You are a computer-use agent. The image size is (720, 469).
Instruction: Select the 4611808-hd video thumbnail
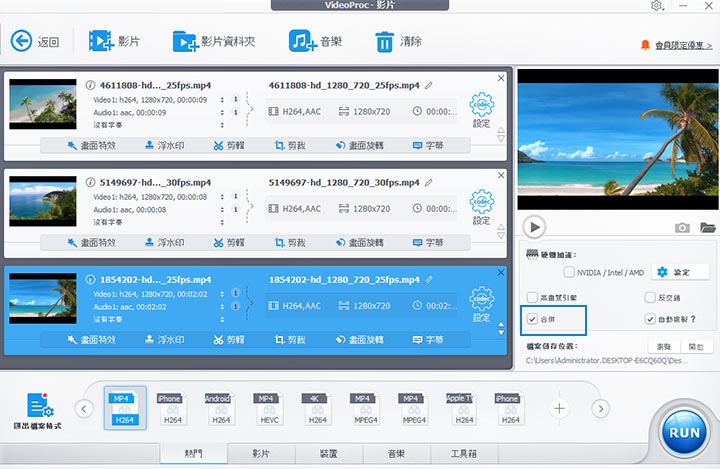tap(43, 104)
